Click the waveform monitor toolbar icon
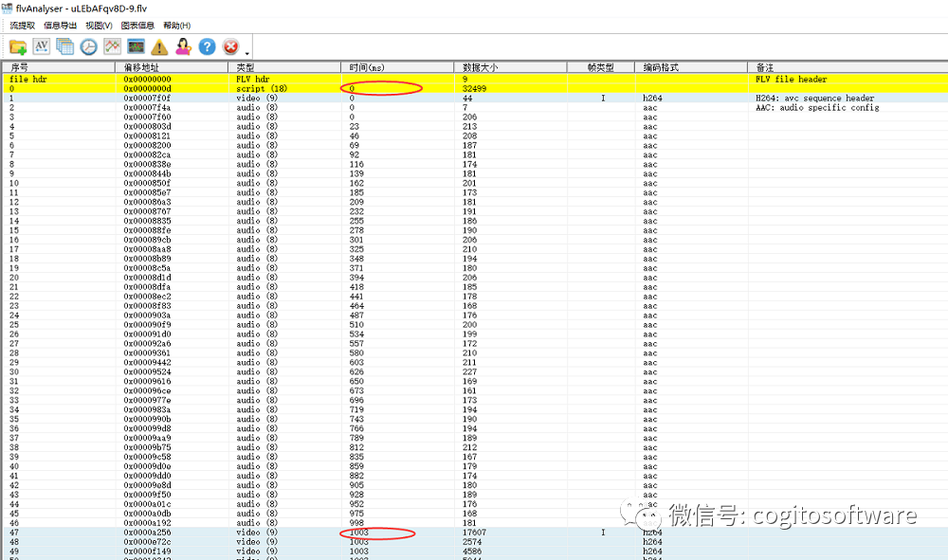The image size is (948, 560). (136, 45)
